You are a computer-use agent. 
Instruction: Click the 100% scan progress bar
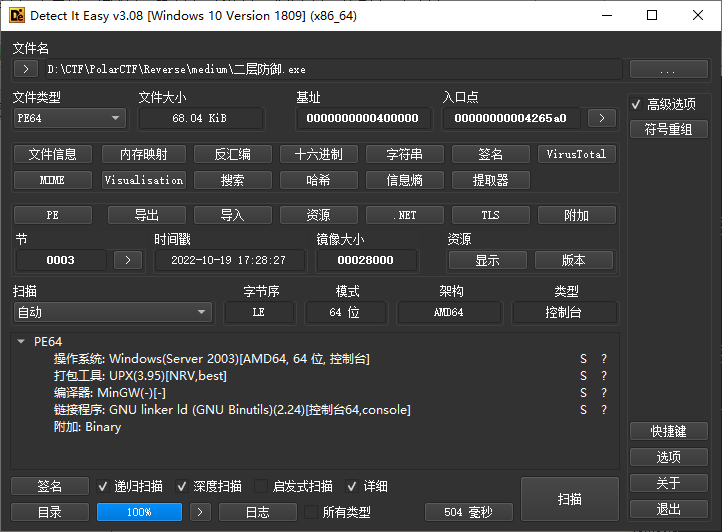[x=140, y=512]
